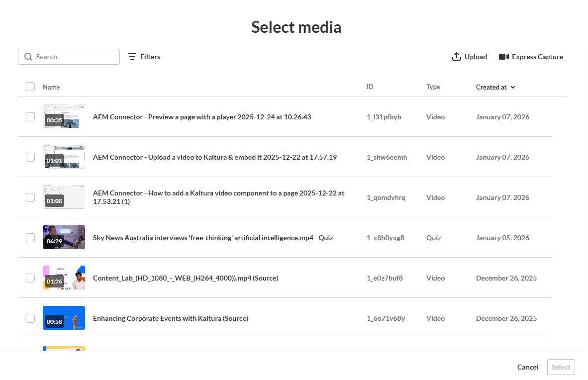Open the AEM Connector Upload a video title
This screenshot has height=380, width=588.
214,157
